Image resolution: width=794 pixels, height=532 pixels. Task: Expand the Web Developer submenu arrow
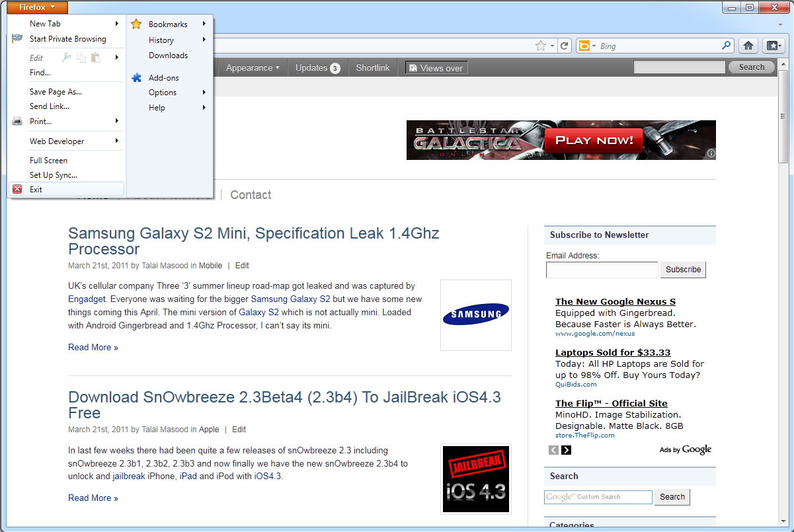117,141
